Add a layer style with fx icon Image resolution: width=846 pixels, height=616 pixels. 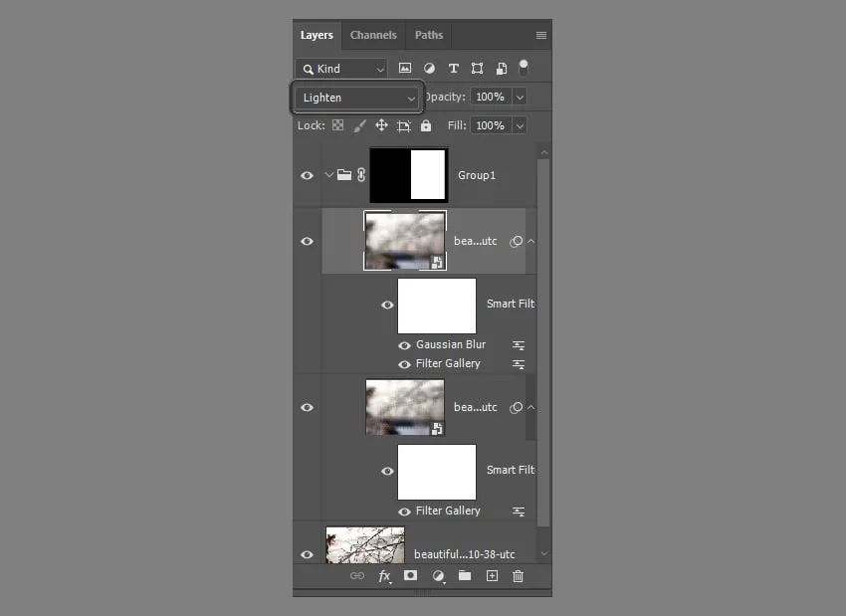tap(384, 576)
